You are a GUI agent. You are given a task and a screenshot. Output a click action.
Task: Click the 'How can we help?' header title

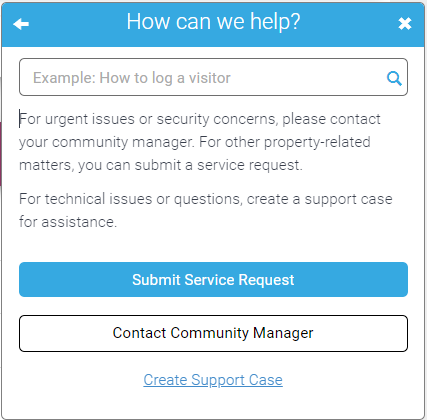[213, 22]
